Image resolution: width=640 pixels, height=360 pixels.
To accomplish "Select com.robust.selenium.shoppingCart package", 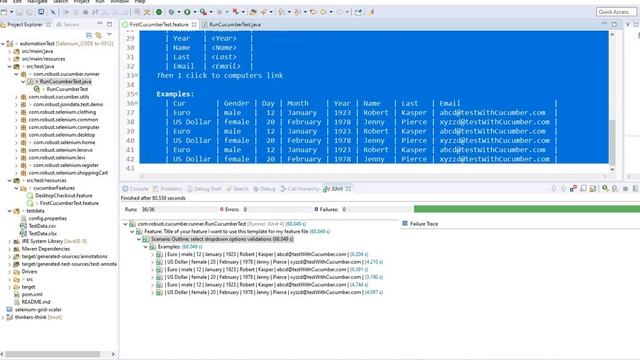I will [68, 173].
